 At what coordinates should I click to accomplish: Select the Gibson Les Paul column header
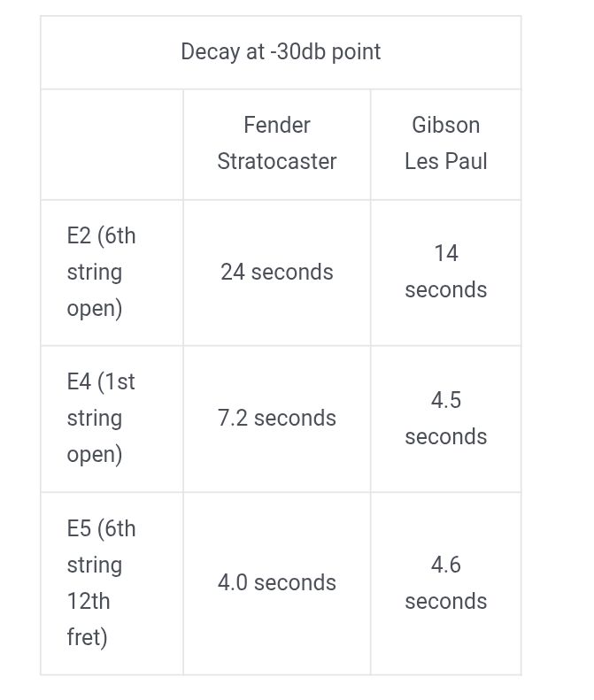click(x=446, y=143)
